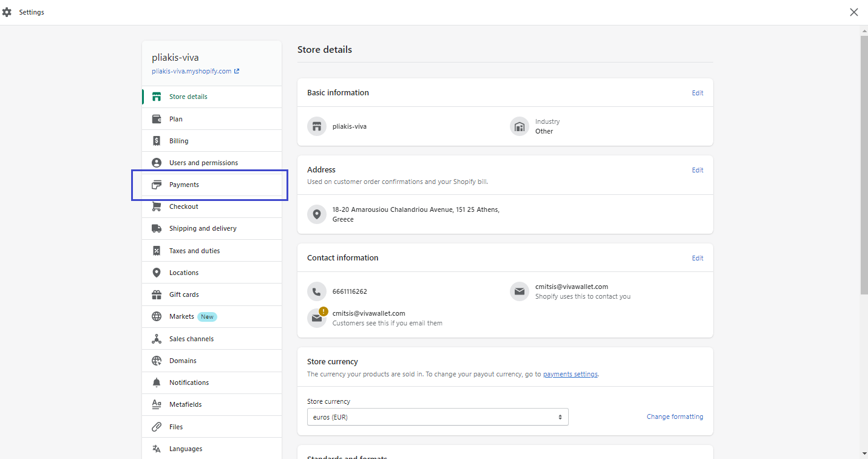Open the Store details settings section

point(212,97)
